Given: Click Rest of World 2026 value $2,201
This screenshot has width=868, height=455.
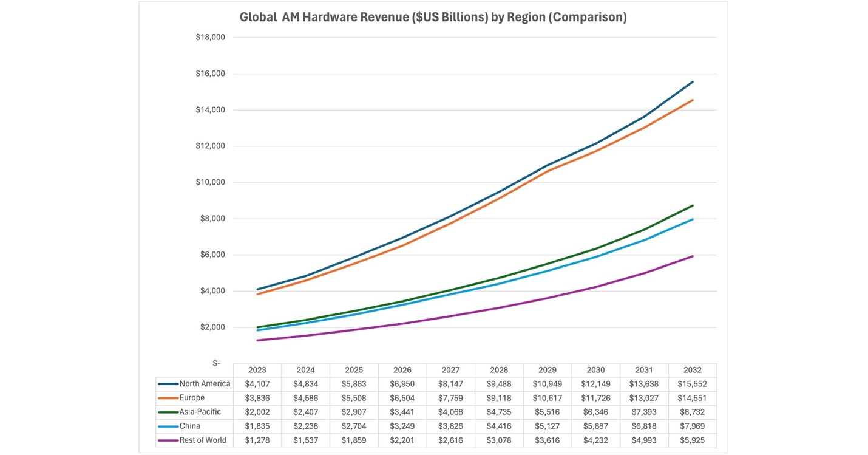Looking at the screenshot, I should click(402, 440).
